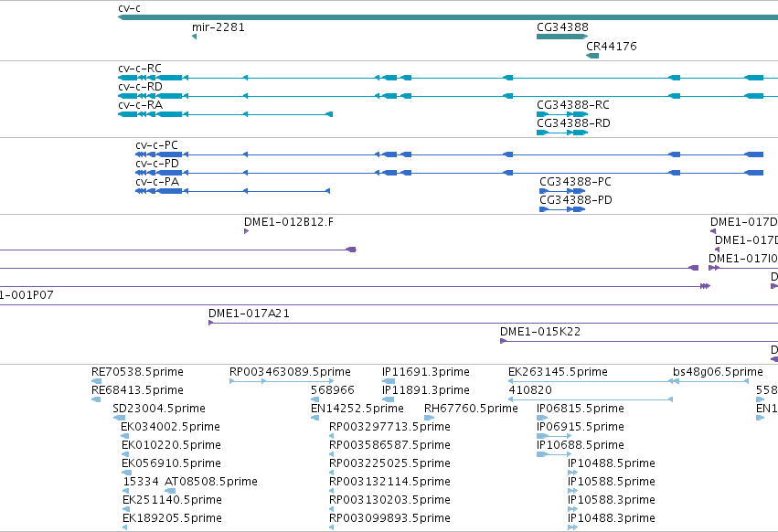The height and width of the screenshot is (532, 778).
Task: Open the cv-c-RC transcript label
Action: click(140, 68)
